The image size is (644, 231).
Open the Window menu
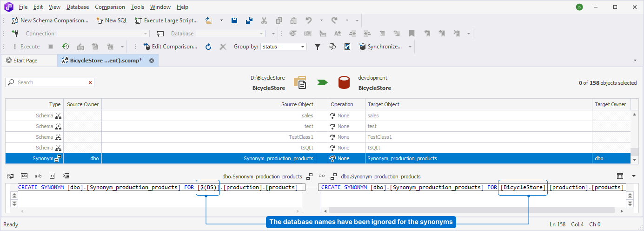pos(160,7)
